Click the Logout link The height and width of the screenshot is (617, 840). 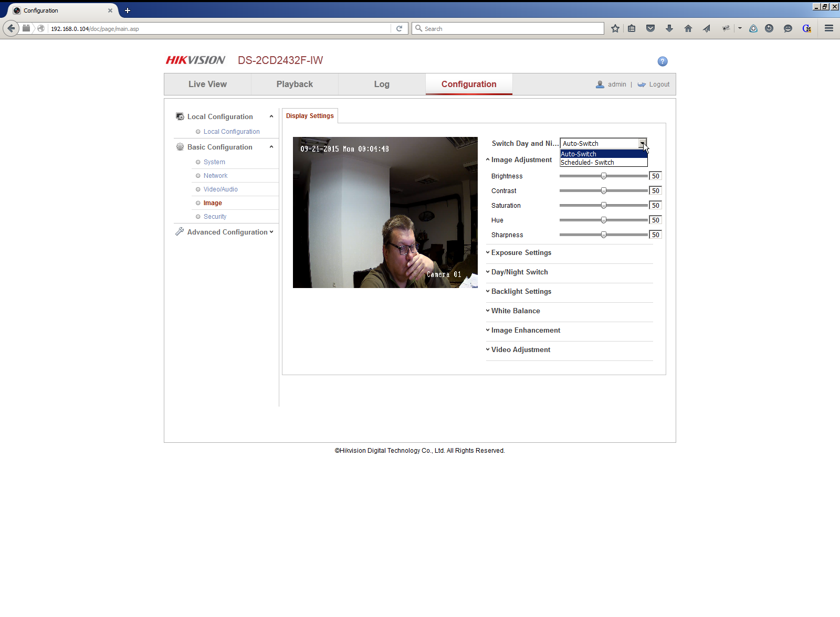tap(659, 84)
